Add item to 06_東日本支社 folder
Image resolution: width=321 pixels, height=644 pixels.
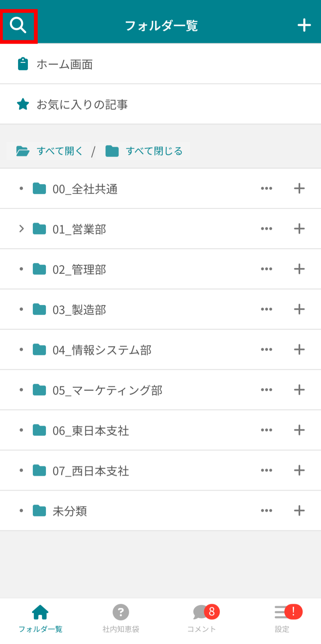[299, 430]
